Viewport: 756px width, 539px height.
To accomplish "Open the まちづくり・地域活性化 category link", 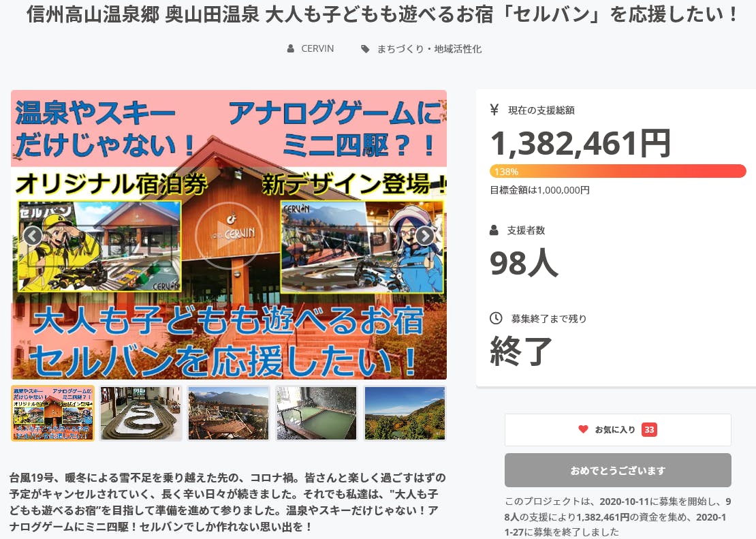I will pos(429,49).
